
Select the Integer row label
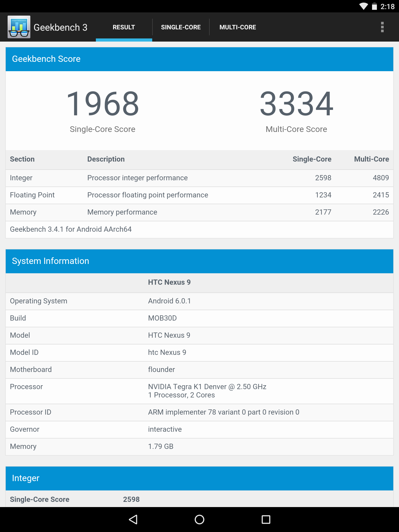[x=21, y=178]
